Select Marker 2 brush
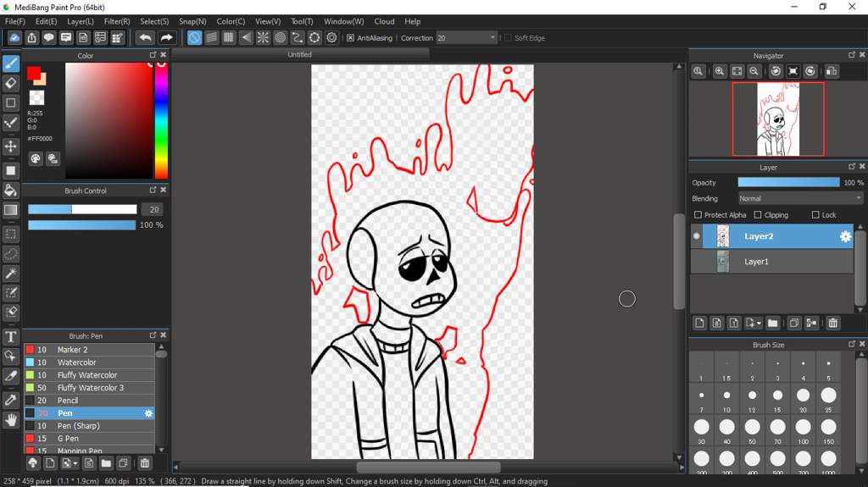The height and width of the screenshot is (487, 868). pos(89,350)
